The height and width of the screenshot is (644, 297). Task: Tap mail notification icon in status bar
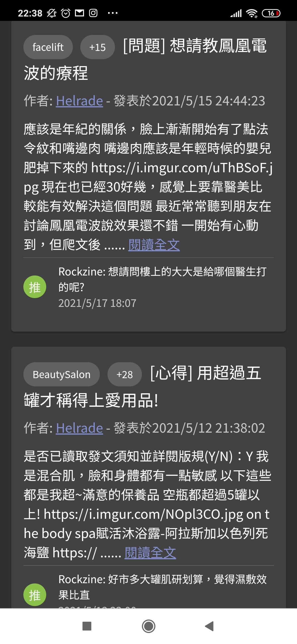tap(79, 13)
